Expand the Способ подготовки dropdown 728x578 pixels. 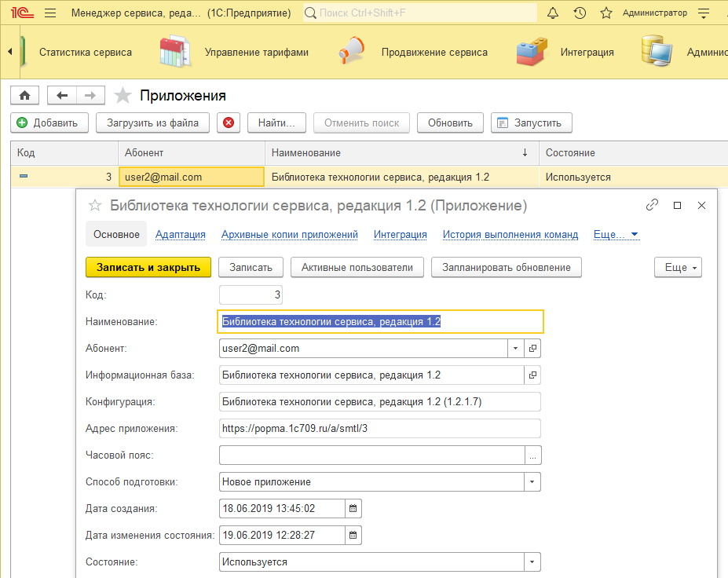[x=532, y=481]
